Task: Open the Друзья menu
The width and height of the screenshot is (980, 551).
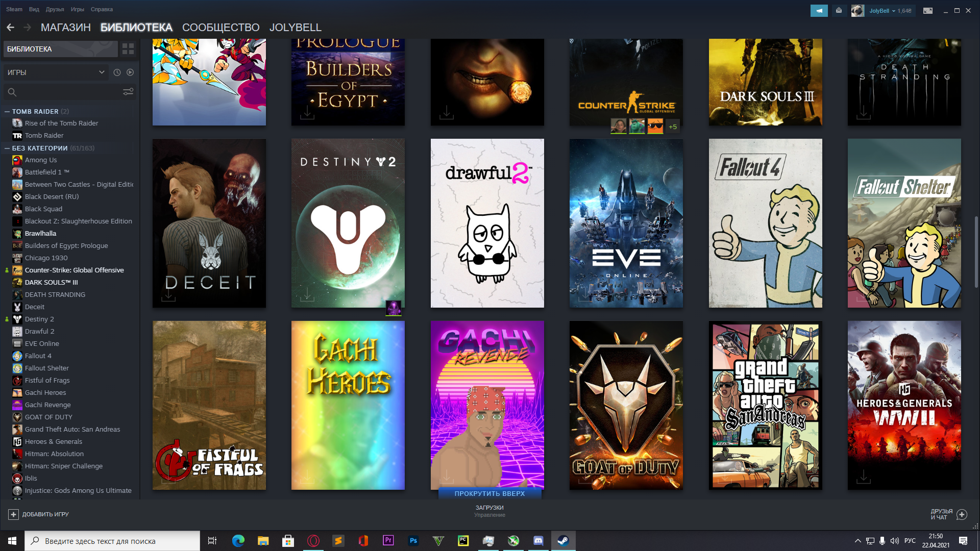Action: 55,9
